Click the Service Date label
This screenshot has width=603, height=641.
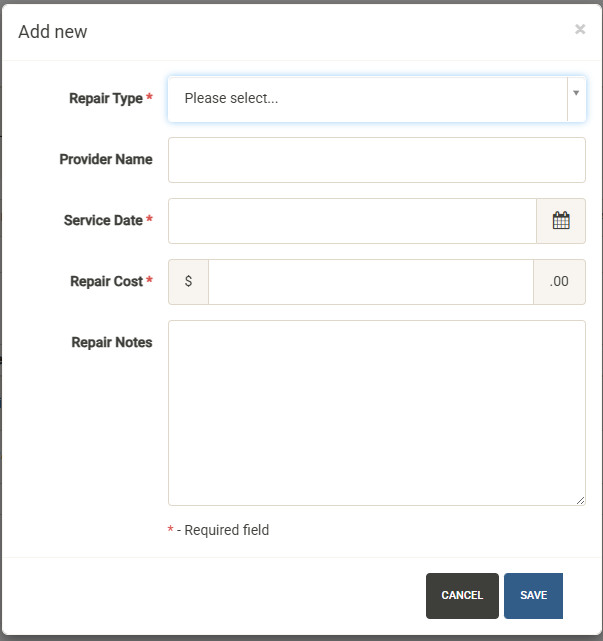(103, 220)
